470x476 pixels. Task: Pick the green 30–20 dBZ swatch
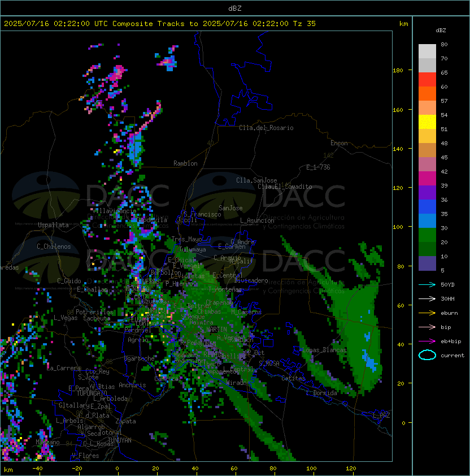click(x=427, y=235)
